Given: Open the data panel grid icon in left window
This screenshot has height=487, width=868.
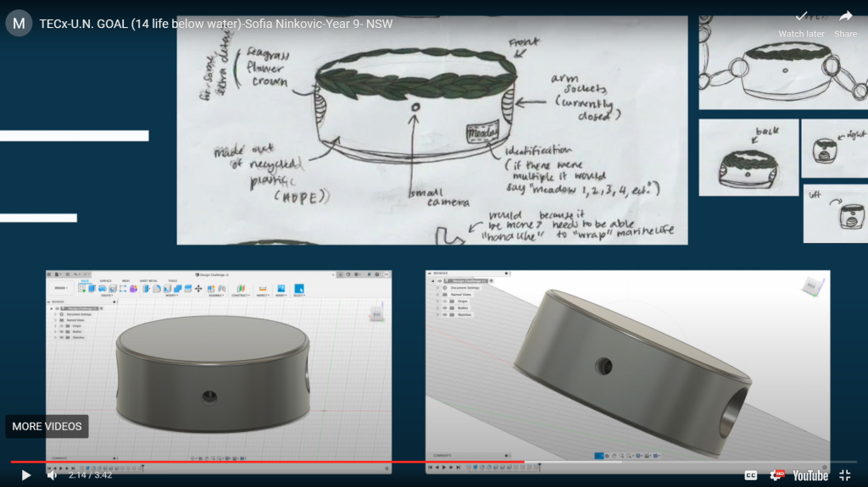Looking at the screenshot, I should 48,274.
